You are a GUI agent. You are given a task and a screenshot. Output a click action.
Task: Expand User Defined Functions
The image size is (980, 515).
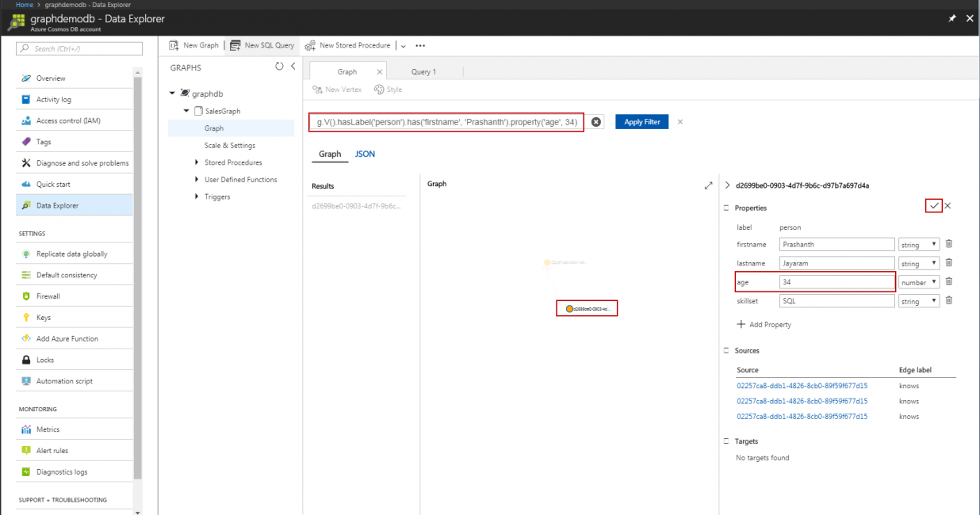click(197, 180)
